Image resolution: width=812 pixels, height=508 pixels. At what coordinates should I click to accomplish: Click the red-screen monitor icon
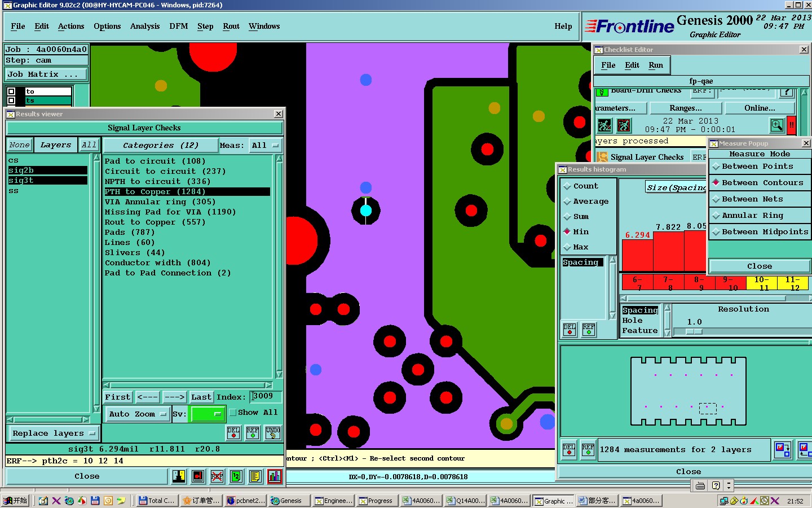click(x=198, y=476)
